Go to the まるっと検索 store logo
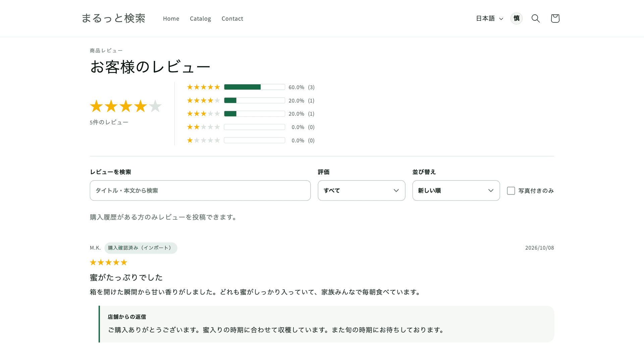 (113, 18)
